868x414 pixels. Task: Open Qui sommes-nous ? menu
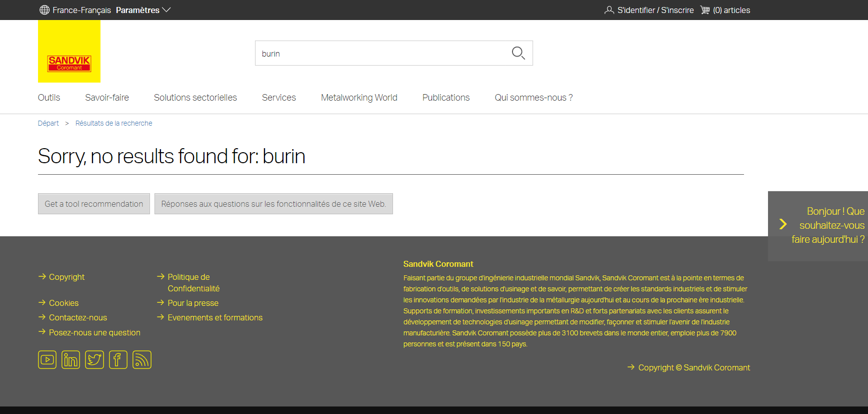[534, 98]
